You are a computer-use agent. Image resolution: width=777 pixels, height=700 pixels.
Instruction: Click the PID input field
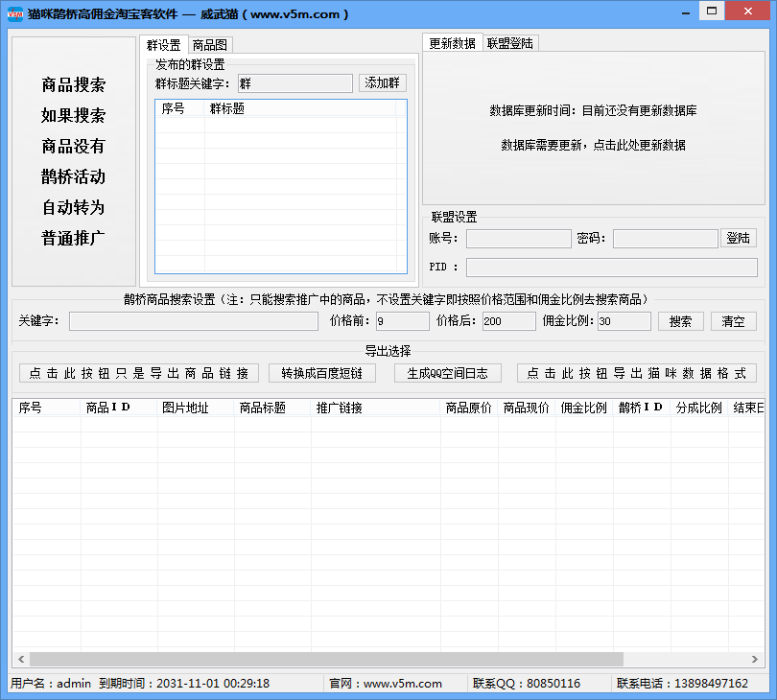coord(611,268)
